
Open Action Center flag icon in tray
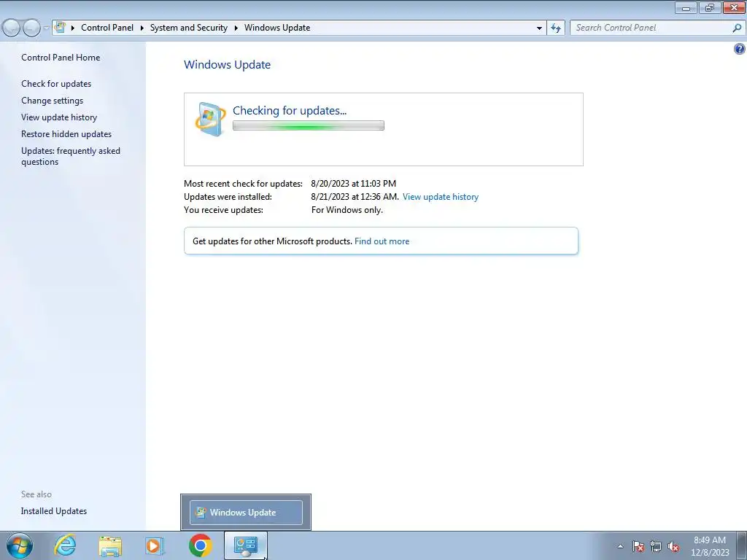click(638, 546)
